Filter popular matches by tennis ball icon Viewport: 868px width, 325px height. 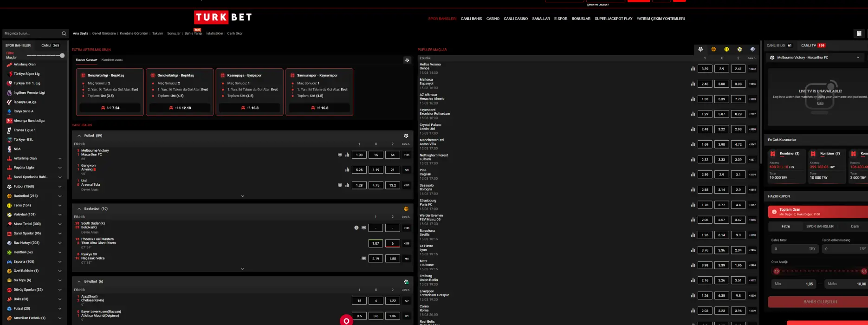[726, 49]
